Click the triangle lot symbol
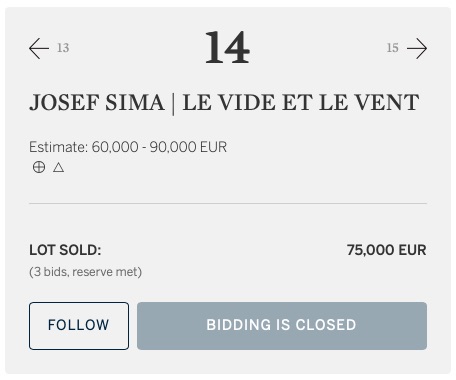The width and height of the screenshot is (456, 380). (x=58, y=167)
